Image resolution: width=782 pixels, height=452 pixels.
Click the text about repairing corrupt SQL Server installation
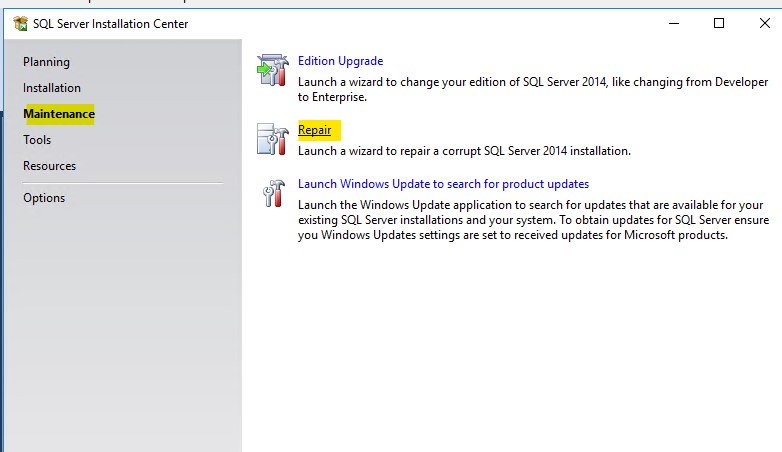pyautogui.click(x=464, y=151)
